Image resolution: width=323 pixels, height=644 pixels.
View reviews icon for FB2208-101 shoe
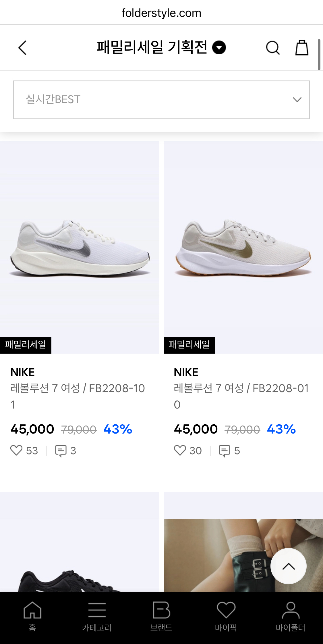(61, 451)
